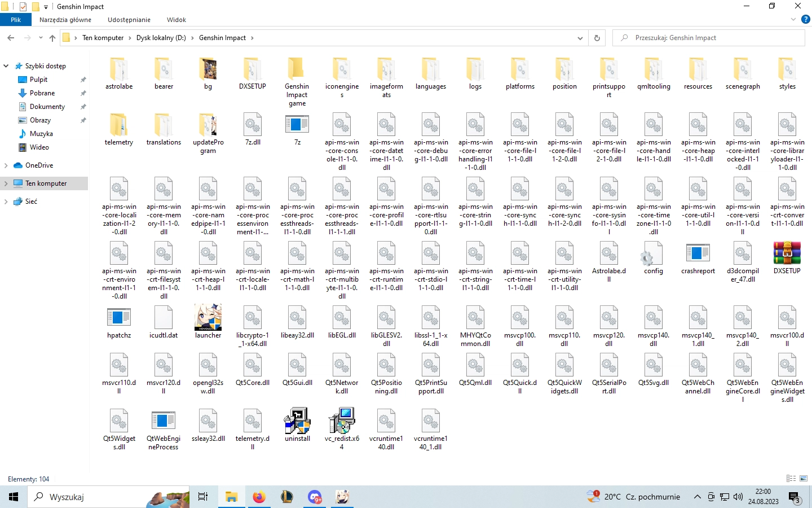Click the search box Przeszukaj: Genshin Impact
The width and height of the screenshot is (812, 508).
coord(709,38)
